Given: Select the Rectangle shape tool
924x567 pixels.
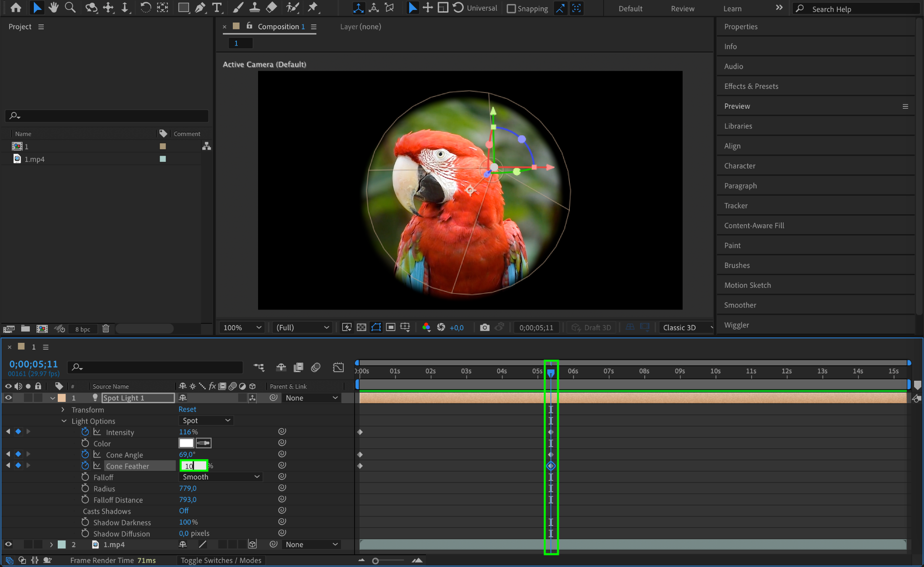Looking at the screenshot, I should tap(183, 8).
